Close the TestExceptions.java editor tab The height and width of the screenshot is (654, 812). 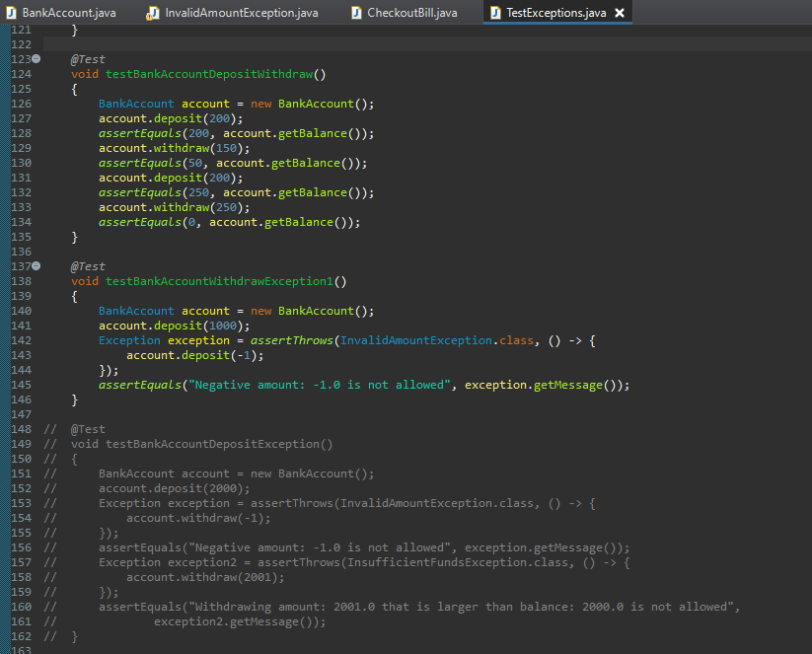(x=619, y=13)
